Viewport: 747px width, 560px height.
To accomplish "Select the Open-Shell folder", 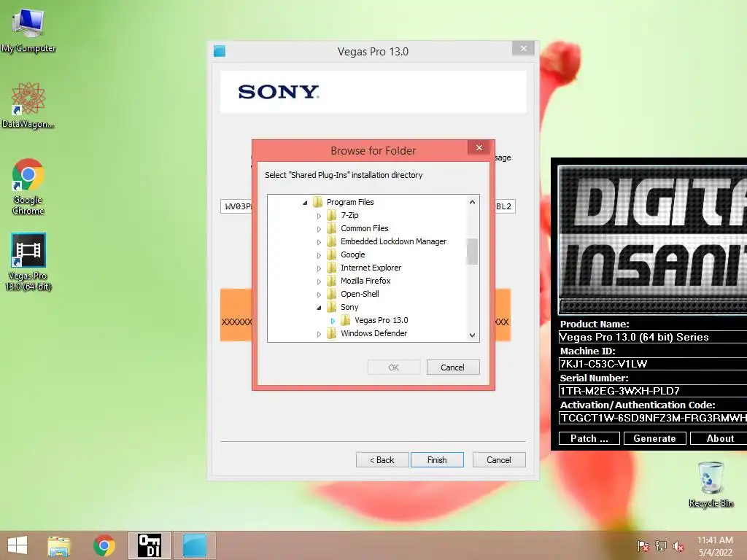I will pos(360,294).
